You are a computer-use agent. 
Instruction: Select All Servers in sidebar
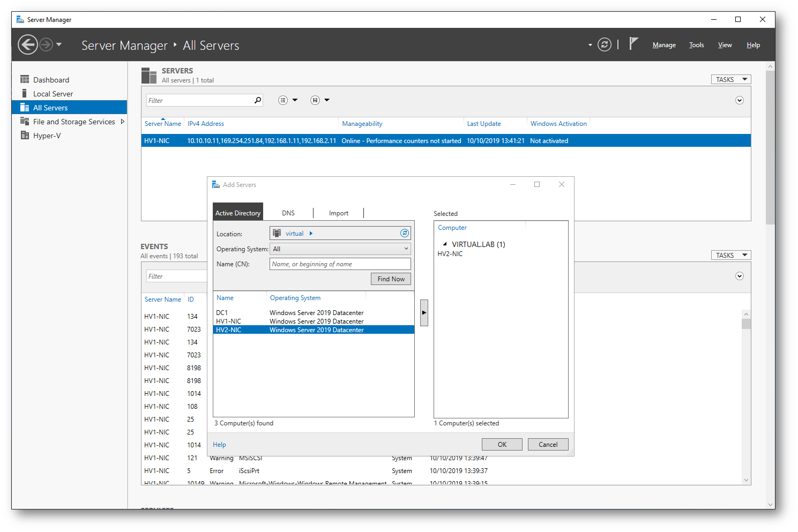coord(70,108)
